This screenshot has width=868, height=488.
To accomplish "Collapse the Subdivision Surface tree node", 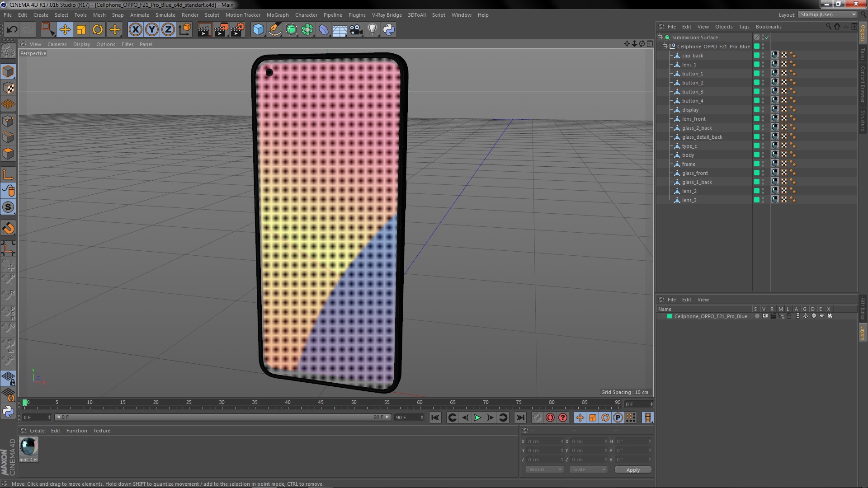I will pyautogui.click(x=660, y=38).
